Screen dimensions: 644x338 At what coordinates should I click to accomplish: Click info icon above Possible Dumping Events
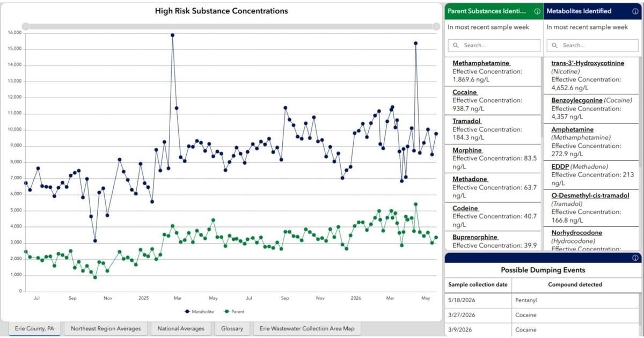point(635,258)
